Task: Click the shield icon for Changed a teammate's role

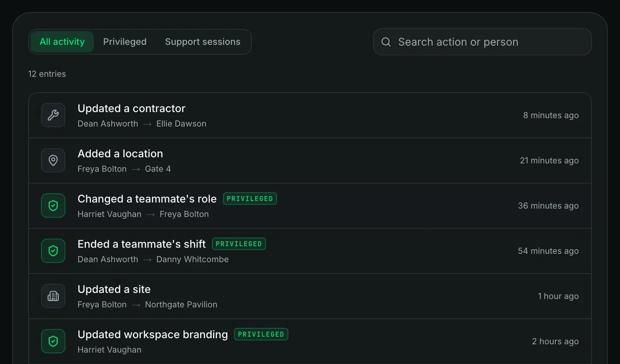Action: click(x=53, y=206)
